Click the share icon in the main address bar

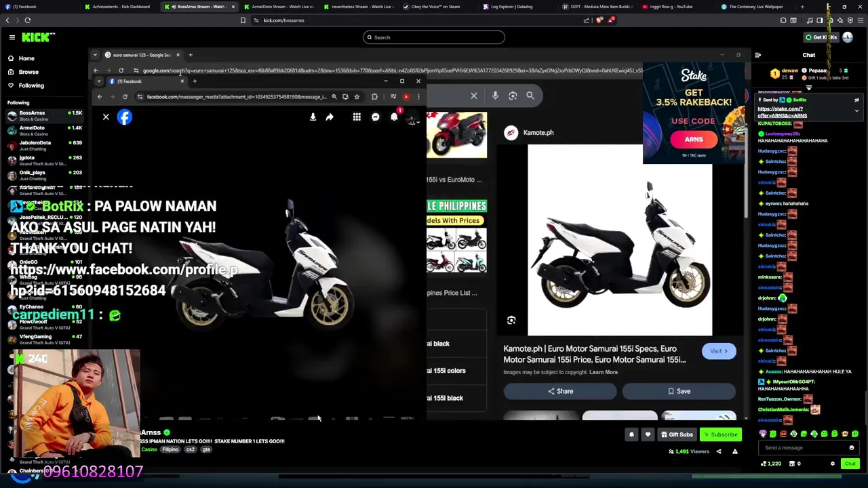[587, 20]
